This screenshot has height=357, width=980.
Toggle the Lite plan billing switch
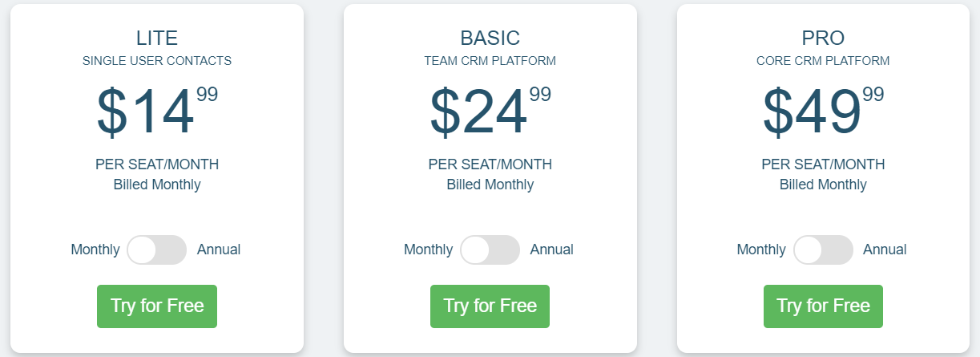coord(157,249)
